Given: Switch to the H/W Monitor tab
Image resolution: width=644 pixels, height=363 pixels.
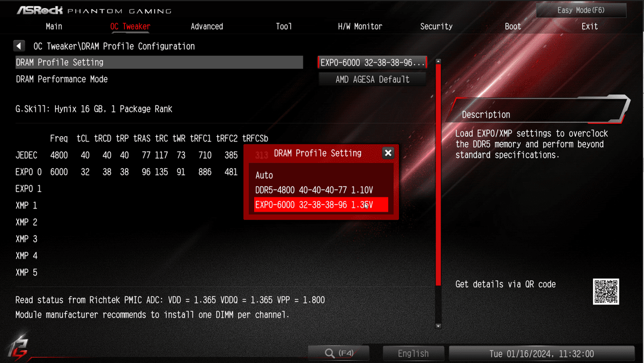Looking at the screenshot, I should click(360, 26).
